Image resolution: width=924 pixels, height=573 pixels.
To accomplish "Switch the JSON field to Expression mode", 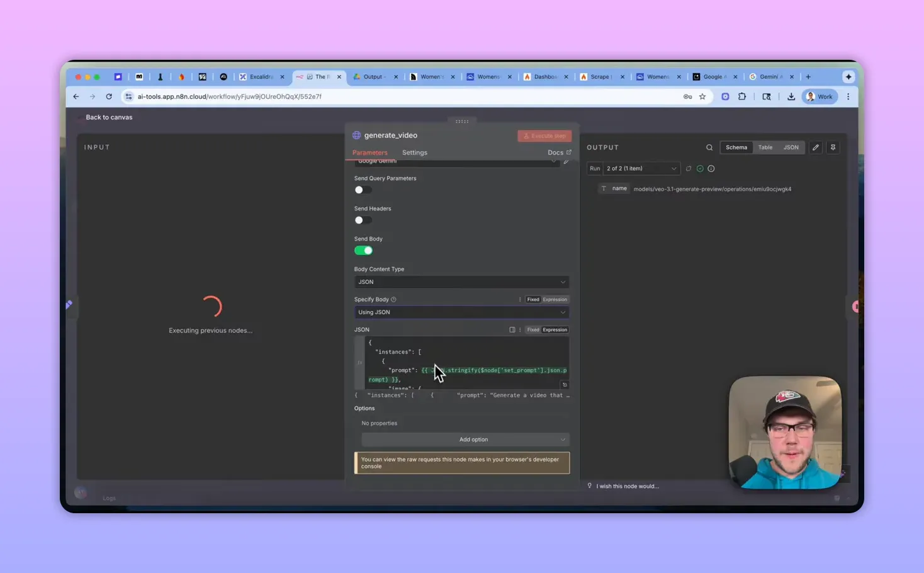I will pyautogui.click(x=555, y=330).
